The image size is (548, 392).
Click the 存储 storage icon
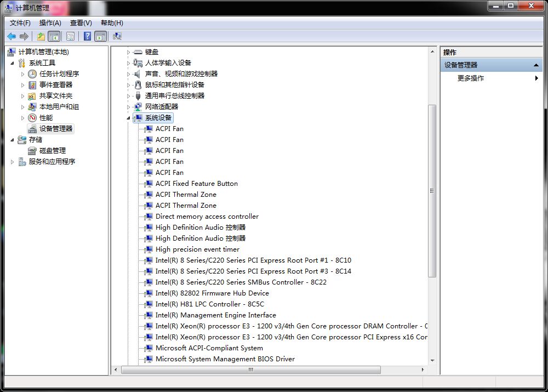(22, 140)
